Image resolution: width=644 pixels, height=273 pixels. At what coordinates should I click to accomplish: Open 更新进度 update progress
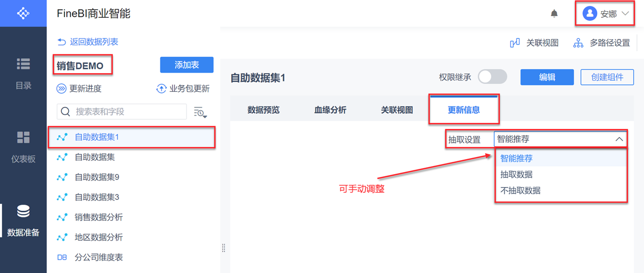pos(79,89)
